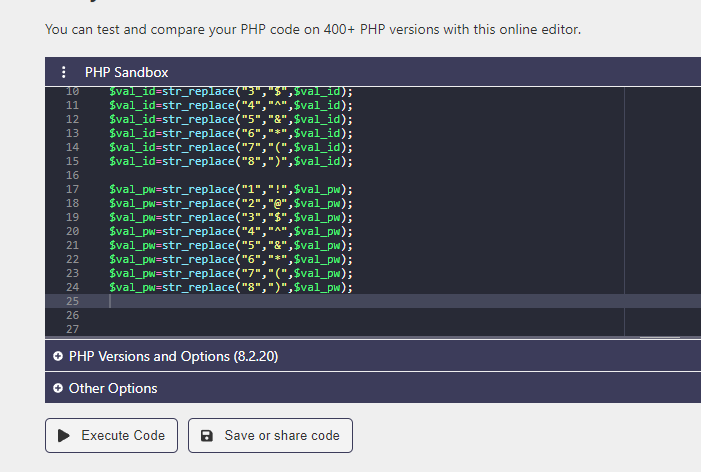
Task: Click code on line 14 replacing "7" in val_id
Action: (x=231, y=147)
